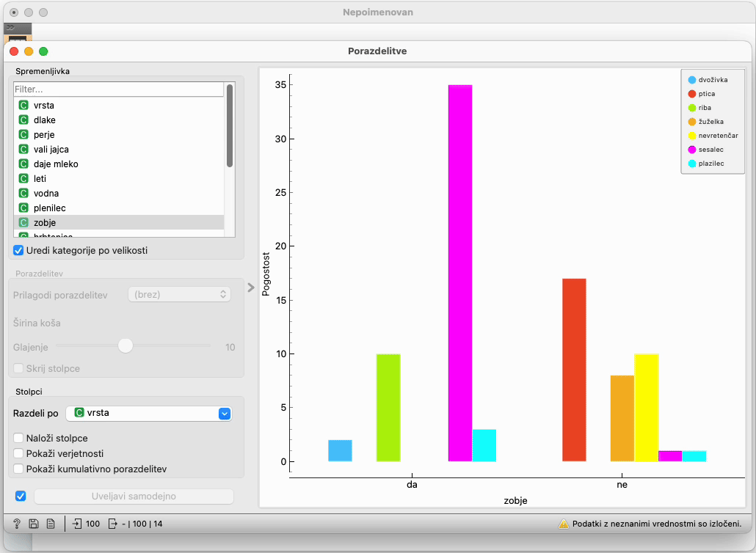Screen dimensions: 756x553
Task: Select the plenilec variable in the list
Action: click(49, 208)
